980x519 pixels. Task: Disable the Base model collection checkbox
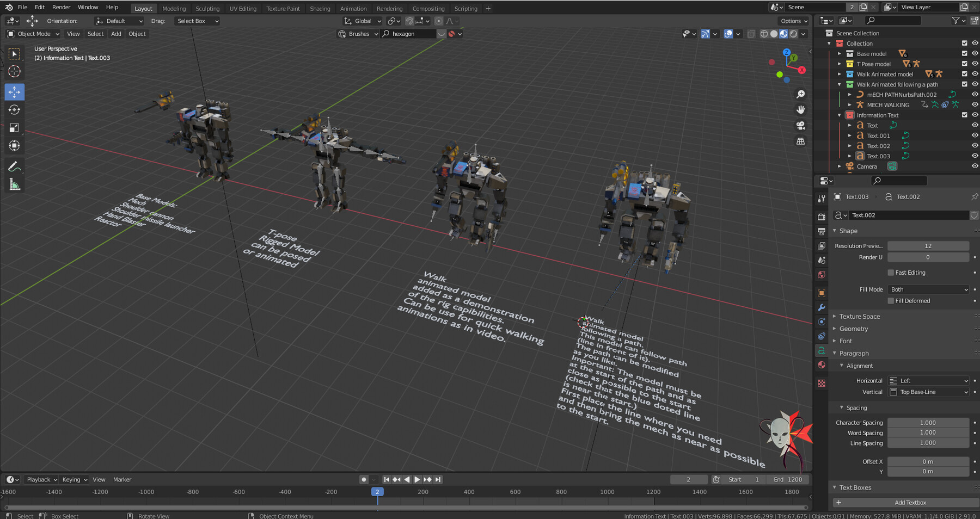coord(964,53)
